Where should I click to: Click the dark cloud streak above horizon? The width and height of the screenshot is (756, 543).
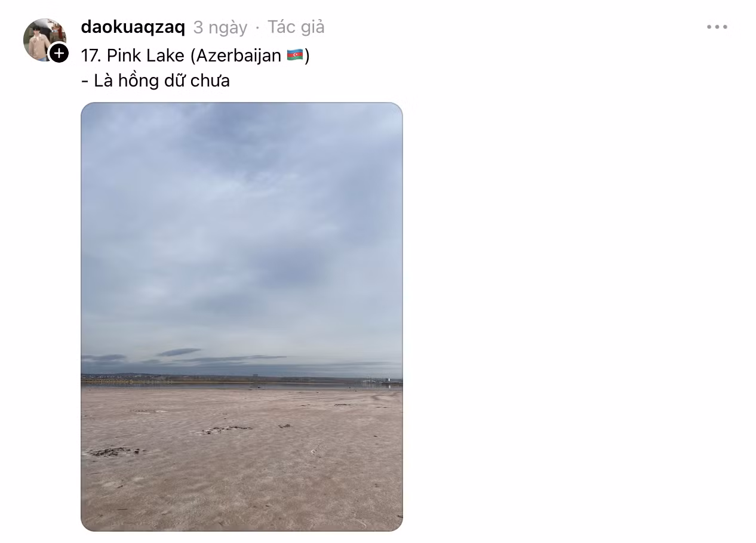click(x=179, y=352)
